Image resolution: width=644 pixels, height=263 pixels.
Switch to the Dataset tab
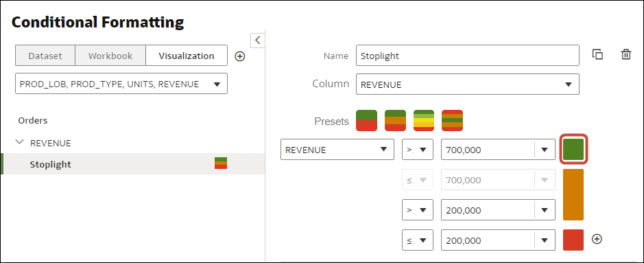(45, 56)
